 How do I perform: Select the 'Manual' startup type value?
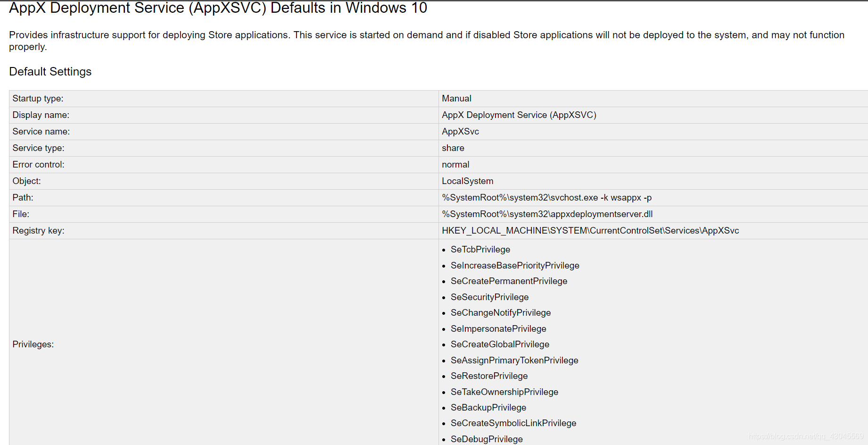pyautogui.click(x=456, y=99)
